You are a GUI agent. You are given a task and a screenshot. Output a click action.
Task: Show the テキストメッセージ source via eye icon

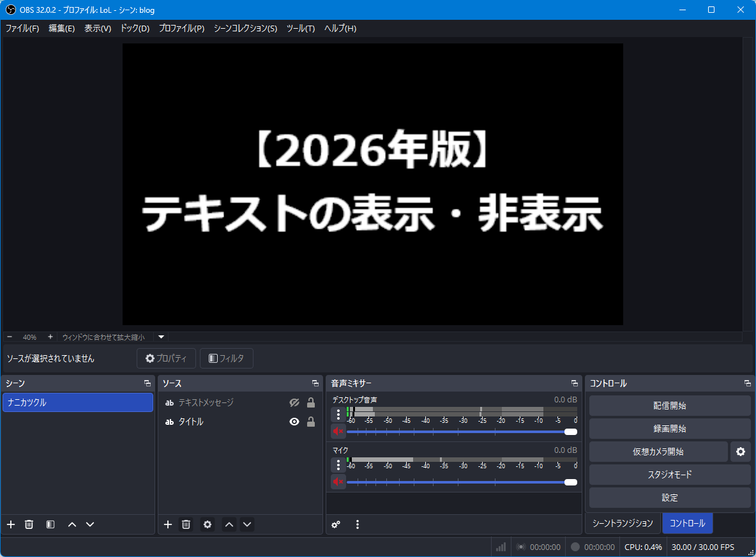(294, 403)
